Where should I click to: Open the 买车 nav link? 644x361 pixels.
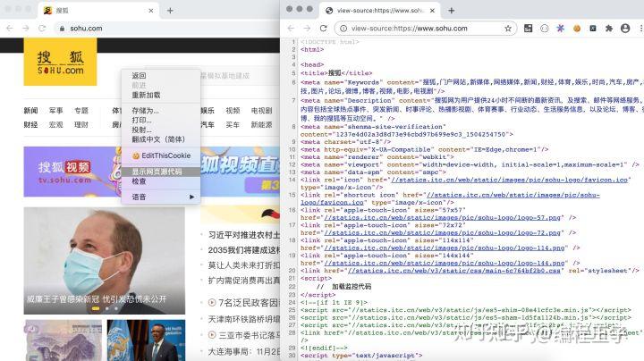pyautogui.click(x=233, y=124)
